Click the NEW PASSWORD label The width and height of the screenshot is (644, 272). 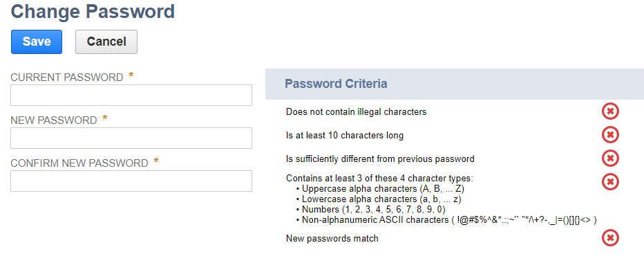click(x=54, y=120)
